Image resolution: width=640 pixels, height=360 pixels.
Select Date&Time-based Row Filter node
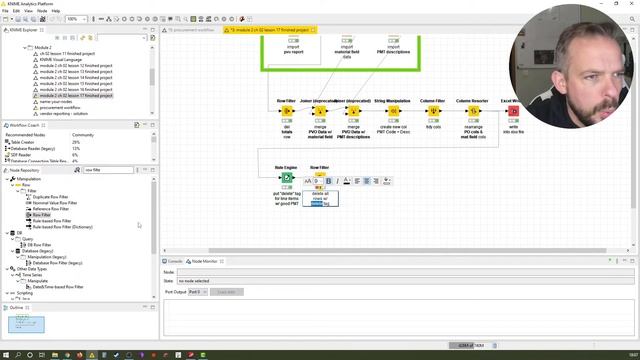tap(58, 287)
